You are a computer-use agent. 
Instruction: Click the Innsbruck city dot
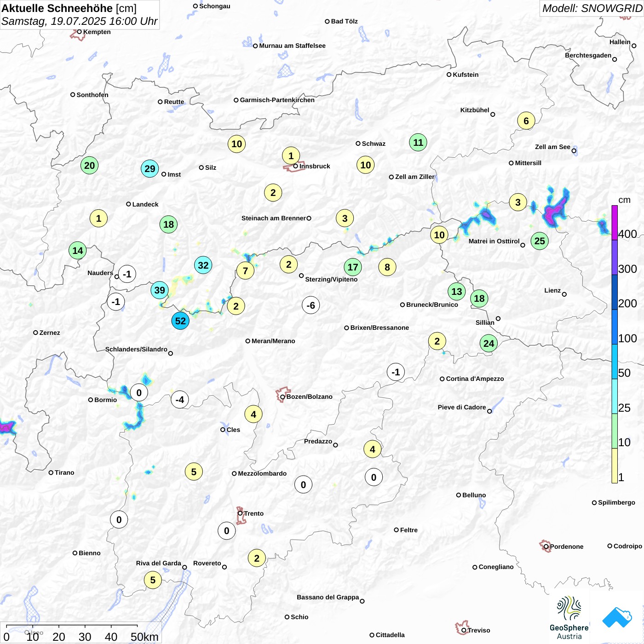296,166
